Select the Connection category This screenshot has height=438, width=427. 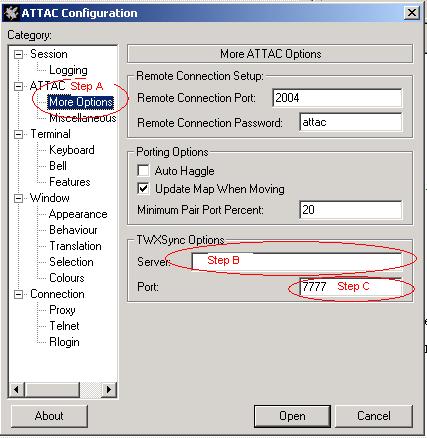(x=57, y=294)
